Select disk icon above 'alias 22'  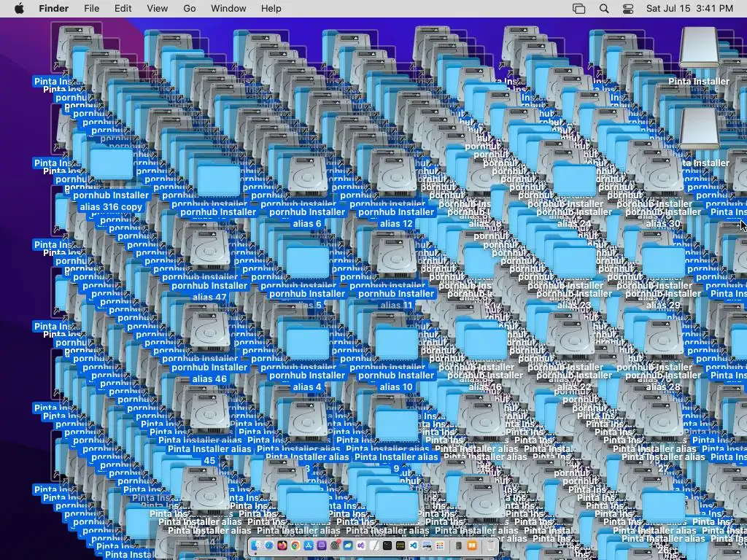(x=575, y=338)
